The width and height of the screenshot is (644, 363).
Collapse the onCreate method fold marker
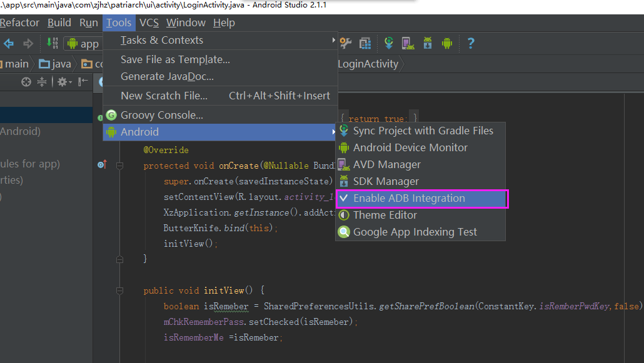click(119, 166)
